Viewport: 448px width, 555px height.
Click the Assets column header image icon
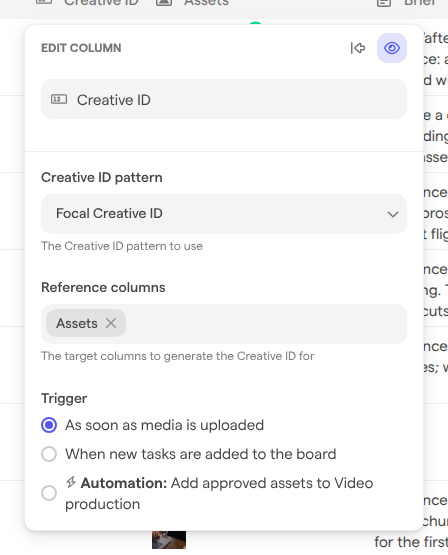pyautogui.click(x=164, y=3)
